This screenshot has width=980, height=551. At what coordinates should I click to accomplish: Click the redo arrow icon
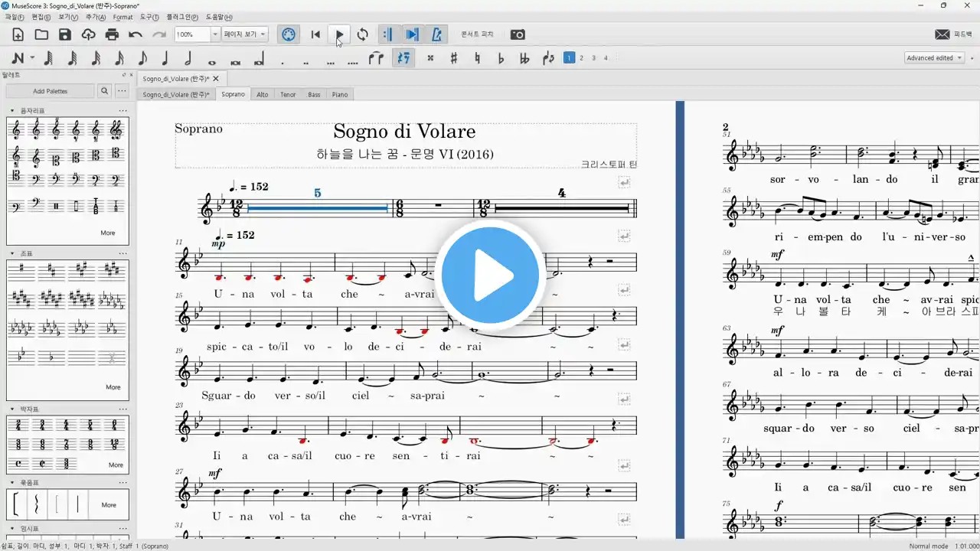pos(159,34)
